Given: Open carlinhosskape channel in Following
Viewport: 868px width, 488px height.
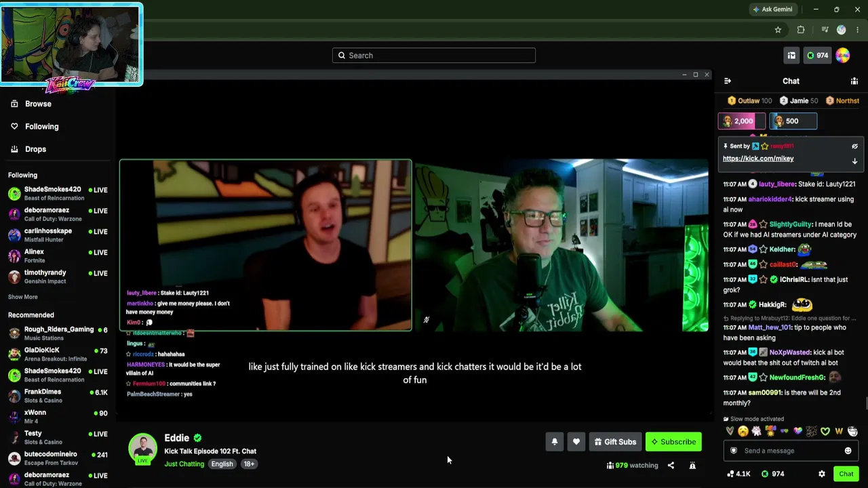Looking at the screenshot, I should click(58, 235).
